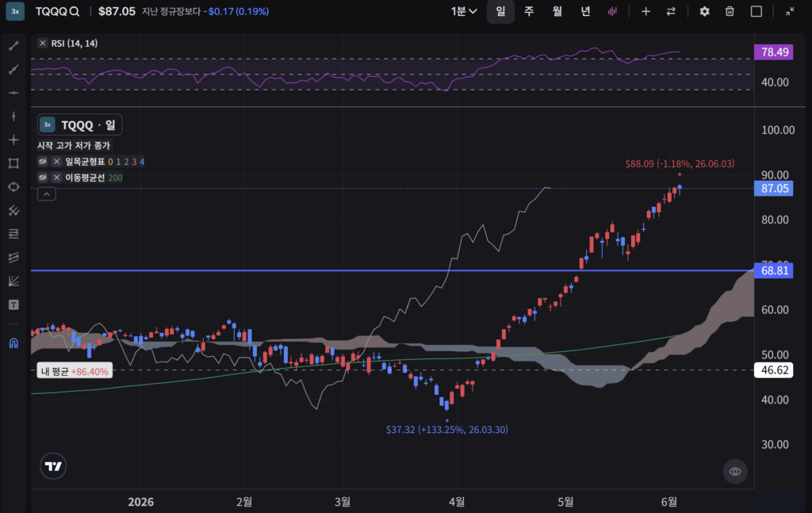Click the 내 평균 +86.40% label
The image size is (812, 513).
pos(75,371)
